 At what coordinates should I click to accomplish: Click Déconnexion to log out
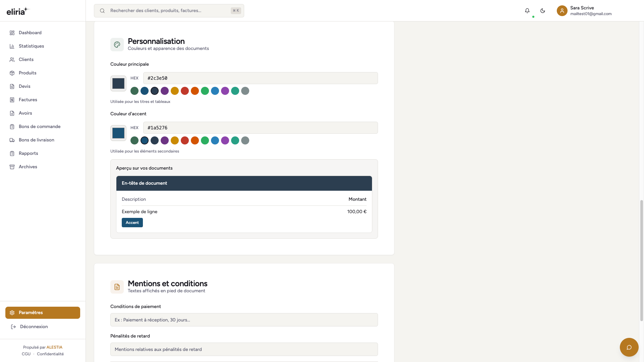point(33,326)
